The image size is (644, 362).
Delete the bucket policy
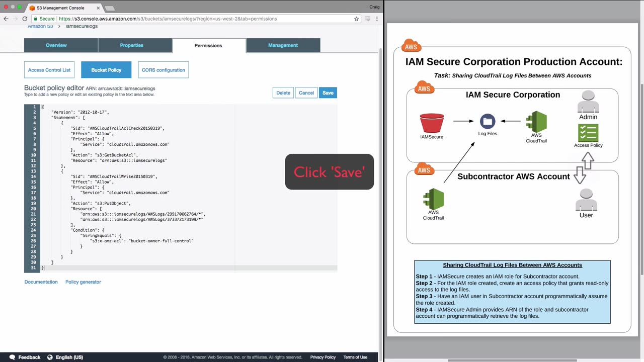point(283,93)
